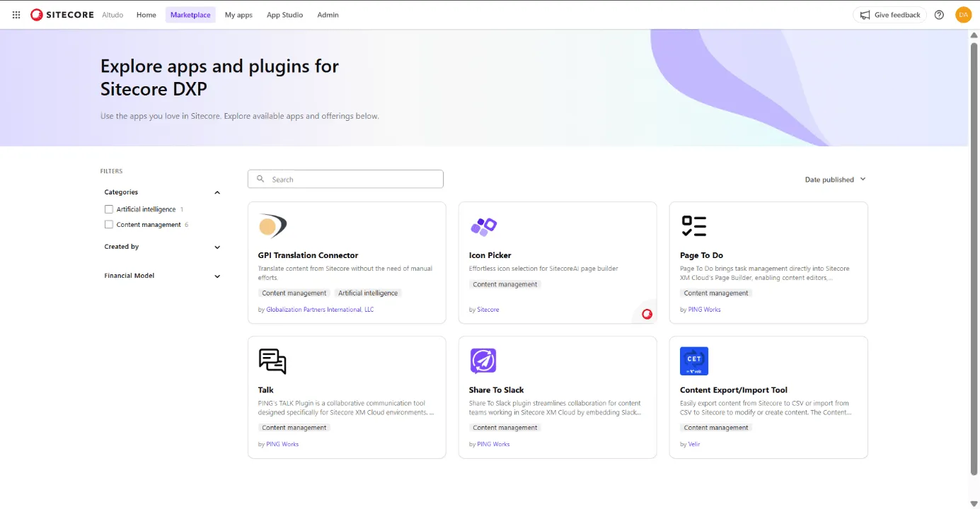Click inside the Search apps field

[x=345, y=178]
